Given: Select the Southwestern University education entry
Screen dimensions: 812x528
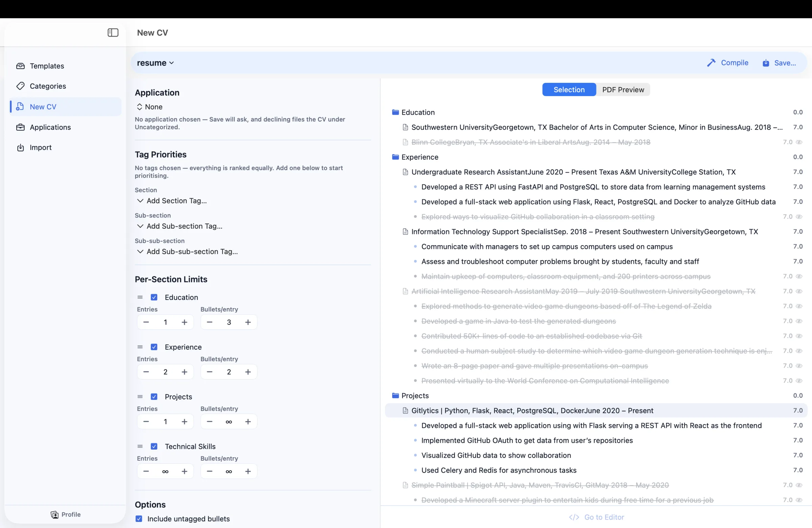Looking at the screenshot, I should pyautogui.click(x=596, y=127).
